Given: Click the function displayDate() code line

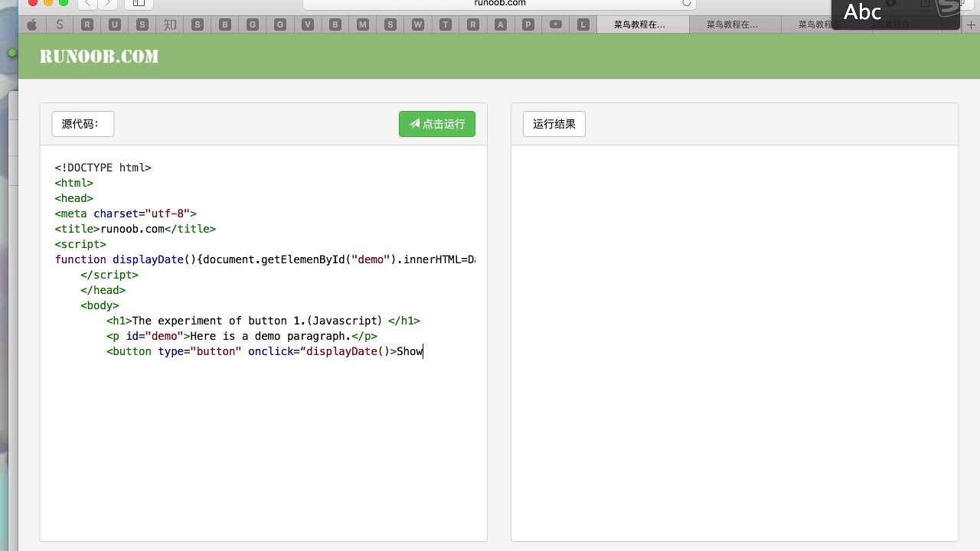Looking at the screenshot, I should tap(265, 259).
